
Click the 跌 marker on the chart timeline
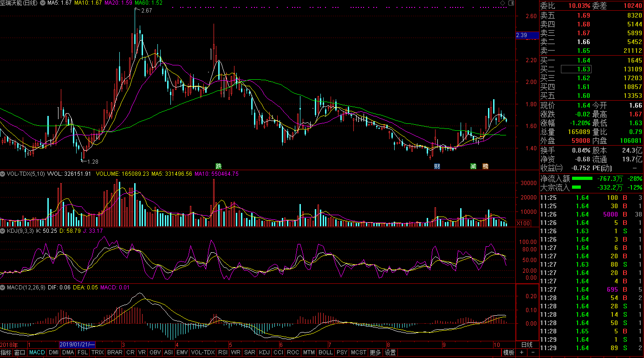(x=218, y=166)
